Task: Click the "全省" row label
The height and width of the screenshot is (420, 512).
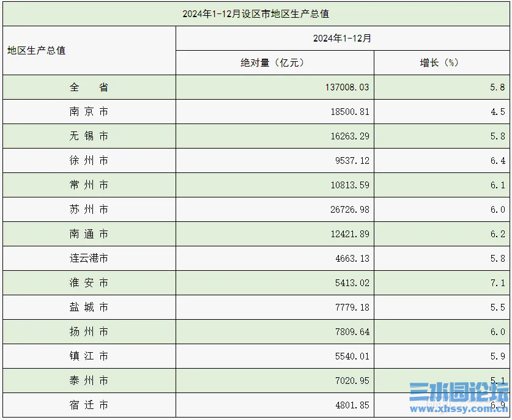Action: (89, 87)
